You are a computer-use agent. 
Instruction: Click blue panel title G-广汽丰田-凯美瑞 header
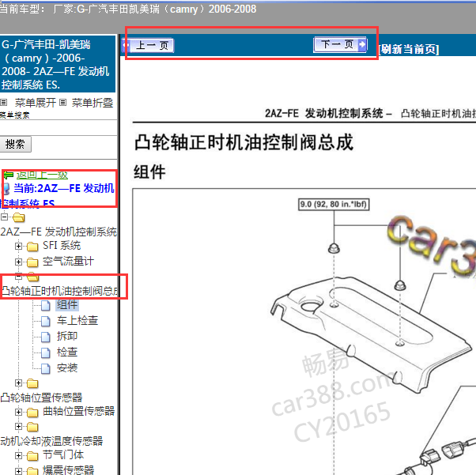click(x=58, y=64)
